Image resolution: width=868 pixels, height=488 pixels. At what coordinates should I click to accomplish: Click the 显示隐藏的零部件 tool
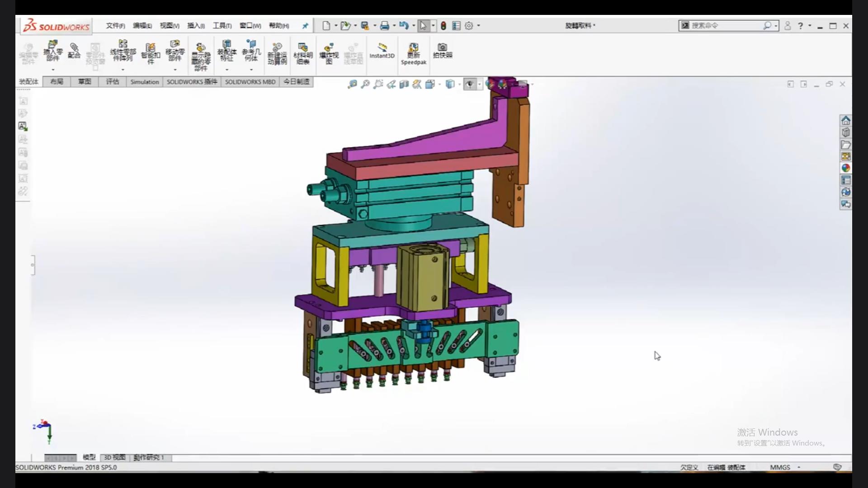(201, 57)
